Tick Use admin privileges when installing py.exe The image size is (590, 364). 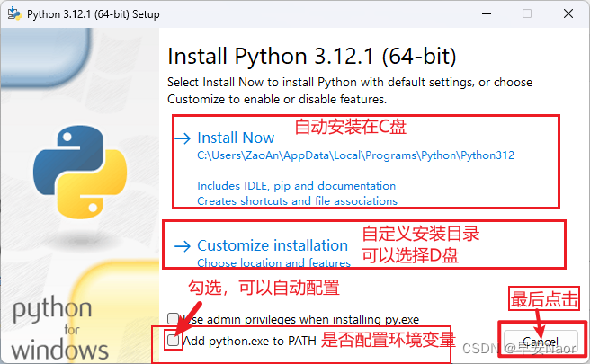[173, 319]
